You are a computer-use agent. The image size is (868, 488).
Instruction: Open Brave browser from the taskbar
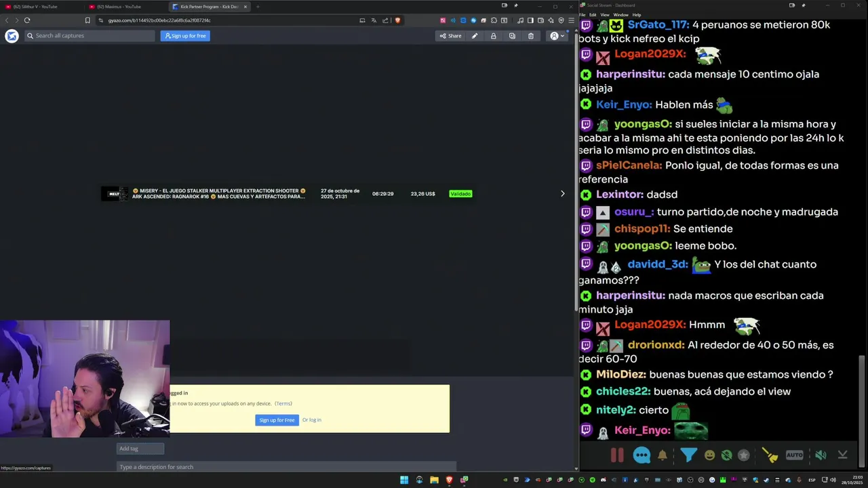(449, 480)
